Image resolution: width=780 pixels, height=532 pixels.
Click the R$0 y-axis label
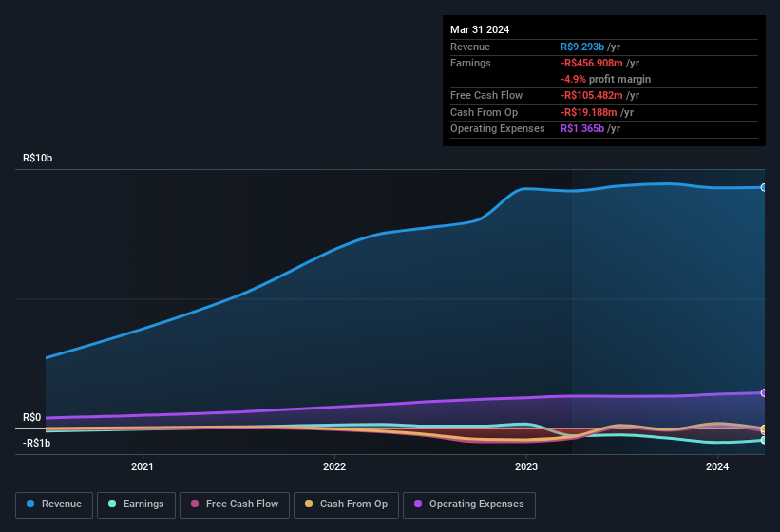pyautogui.click(x=32, y=417)
